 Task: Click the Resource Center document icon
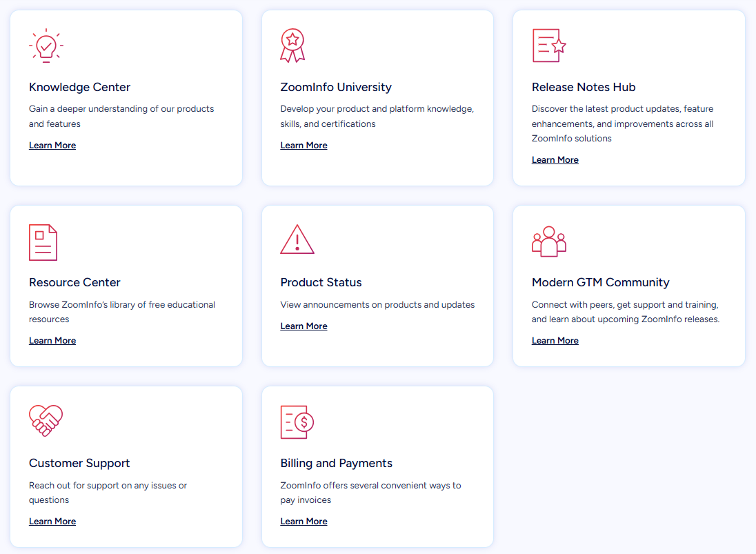coord(43,242)
